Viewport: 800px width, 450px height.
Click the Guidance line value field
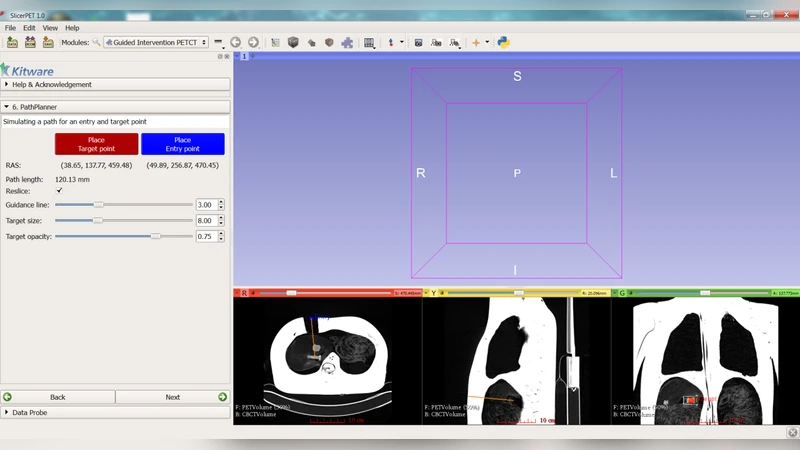(x=205, y=204)
